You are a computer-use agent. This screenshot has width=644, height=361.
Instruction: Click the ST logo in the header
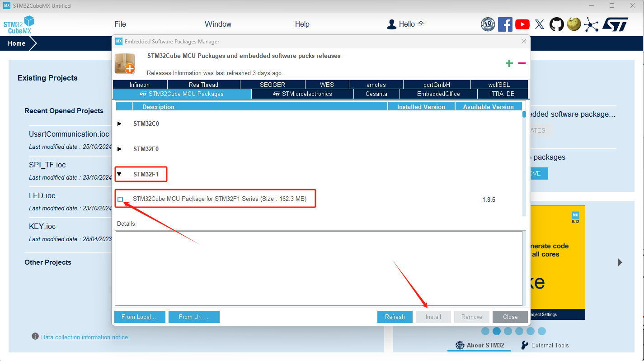click(616, 24)
